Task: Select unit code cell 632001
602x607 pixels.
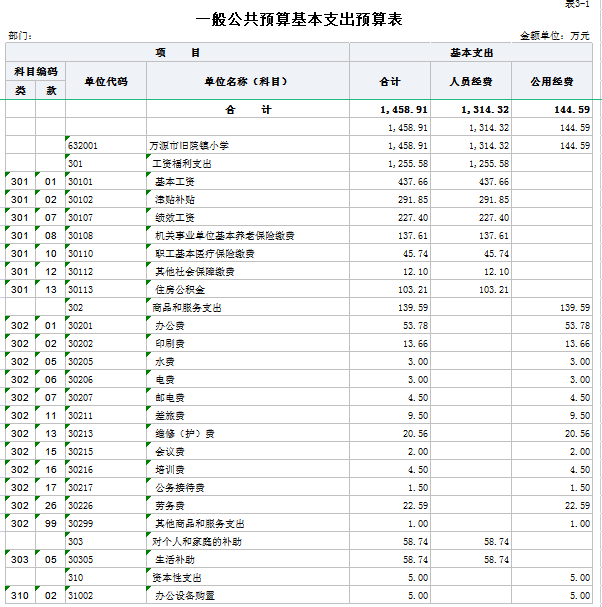Action: (106, 146)
